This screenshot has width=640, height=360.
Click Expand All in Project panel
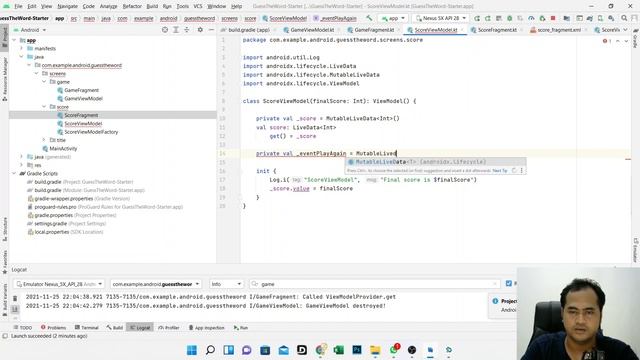(x=176, y=30)
